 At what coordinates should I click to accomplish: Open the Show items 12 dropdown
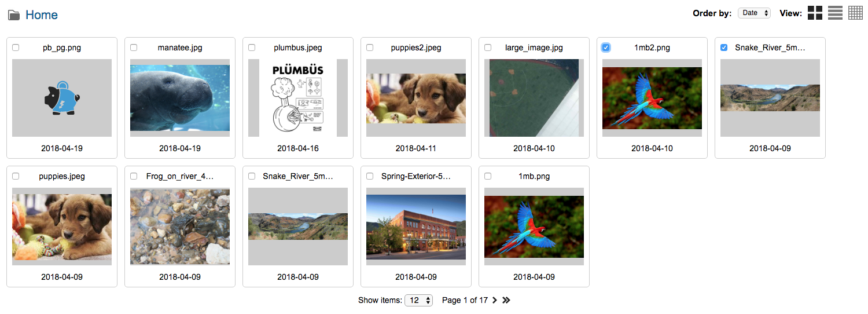click(x=418, y=300)
